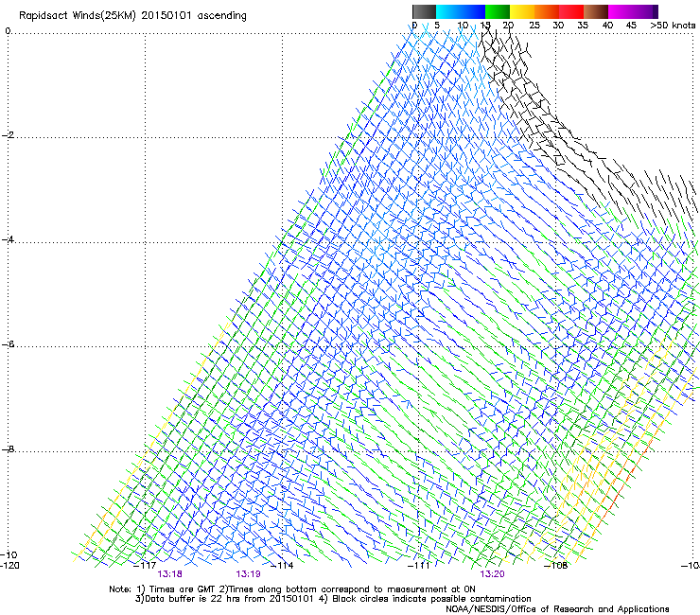Click the plot title 'Rapidsact Winds(25KM) 20150101 ascending'

(x=132, y=16)
